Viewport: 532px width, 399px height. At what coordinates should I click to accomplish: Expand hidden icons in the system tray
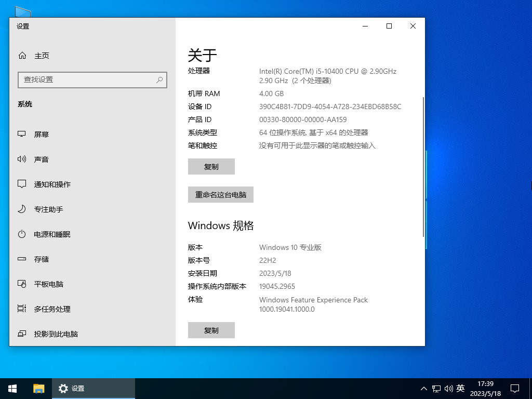click(x=424, y=388)
